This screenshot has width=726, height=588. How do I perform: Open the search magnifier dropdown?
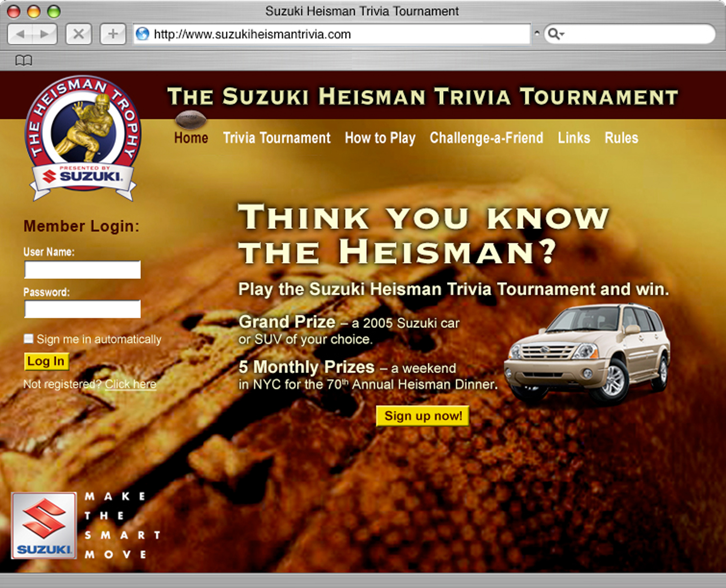pos(556,34)
